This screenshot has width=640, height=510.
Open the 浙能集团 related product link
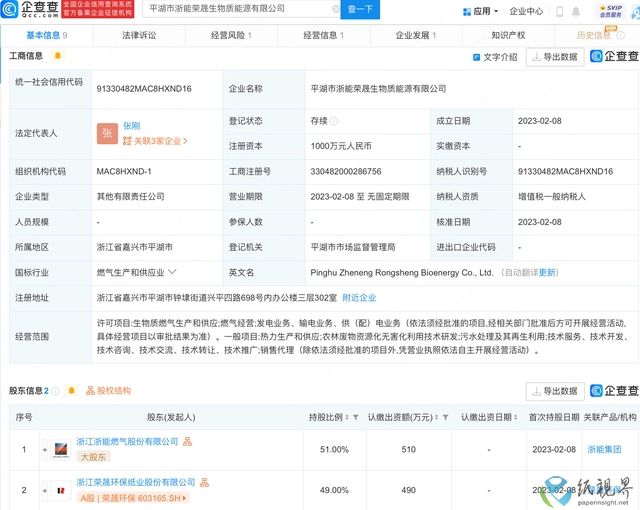(x=604, y=450)
